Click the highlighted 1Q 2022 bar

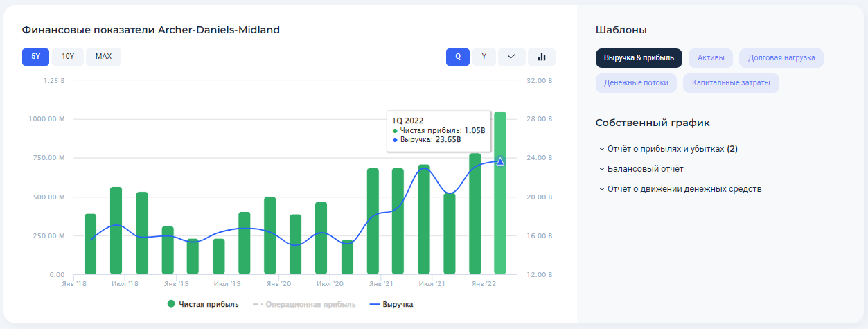(x=500, y=193)
